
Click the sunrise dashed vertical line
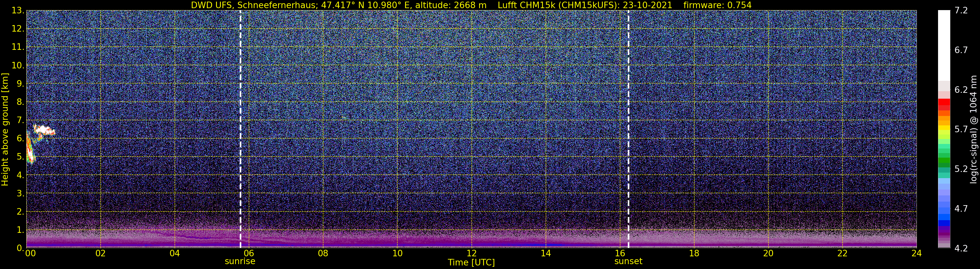click(240, 129)
